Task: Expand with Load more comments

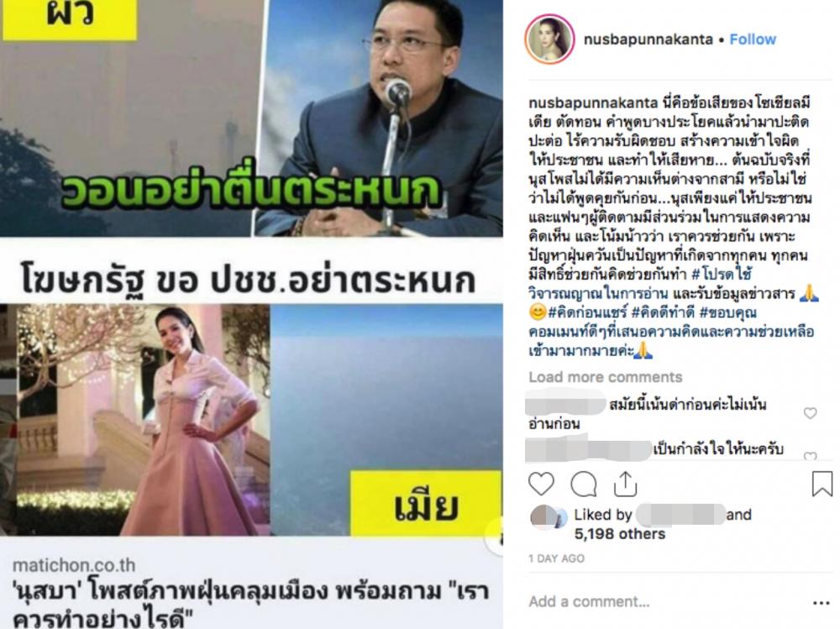Action: tap(606, 377)
